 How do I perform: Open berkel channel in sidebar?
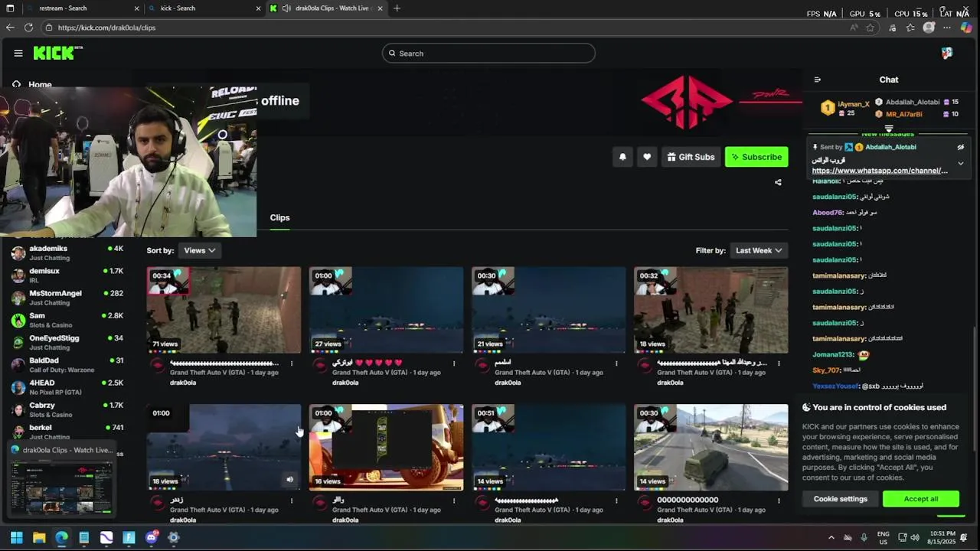click(67, 432)
